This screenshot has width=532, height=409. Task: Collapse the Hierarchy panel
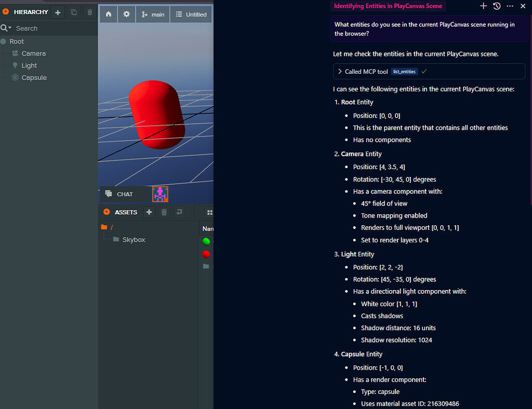tap(6, 12)
